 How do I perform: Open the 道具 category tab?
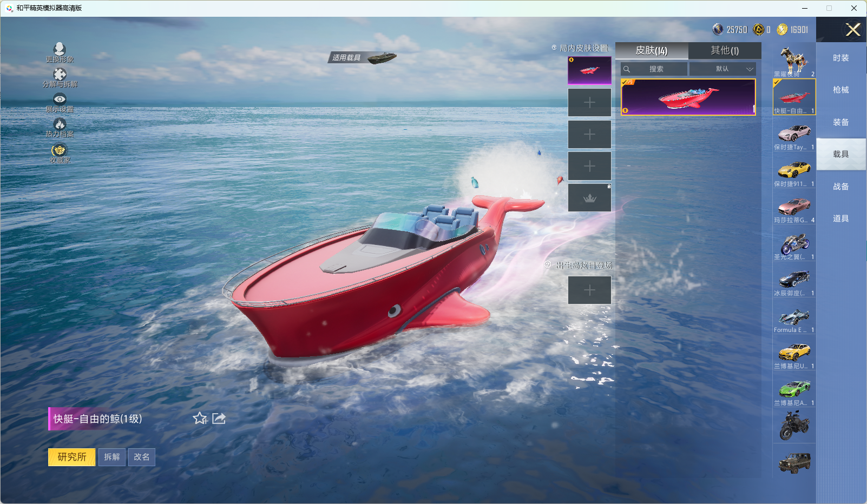pos(841,218)
